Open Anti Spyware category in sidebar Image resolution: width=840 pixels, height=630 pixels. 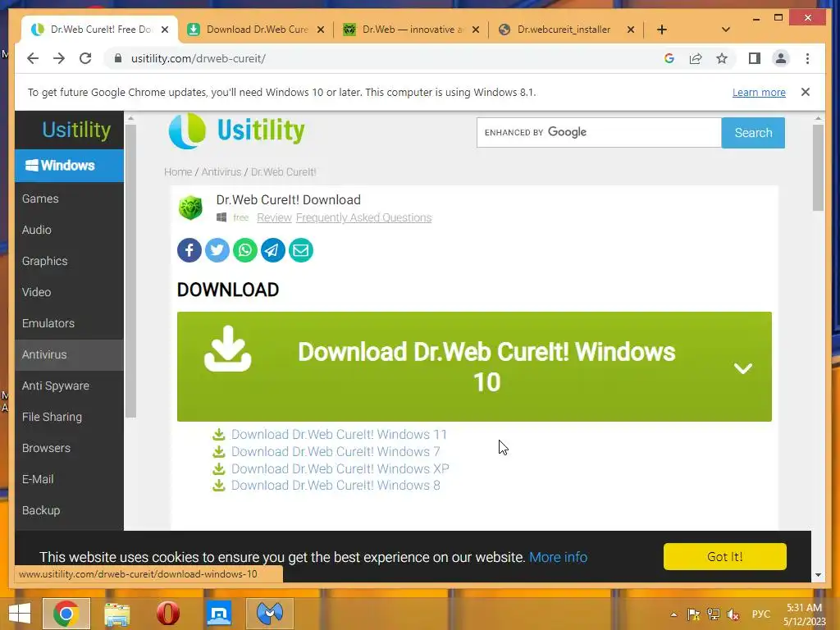pos(69,386)
